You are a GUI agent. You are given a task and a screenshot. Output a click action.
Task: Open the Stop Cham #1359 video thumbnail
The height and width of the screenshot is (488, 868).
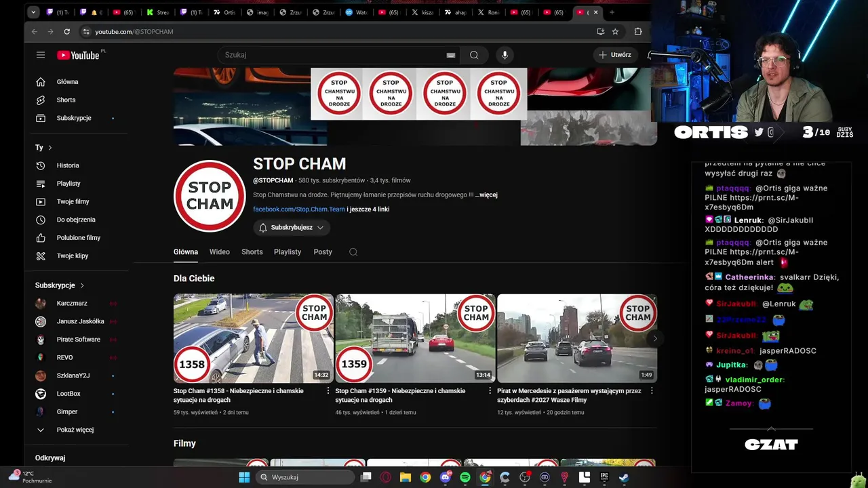point(415,338)
